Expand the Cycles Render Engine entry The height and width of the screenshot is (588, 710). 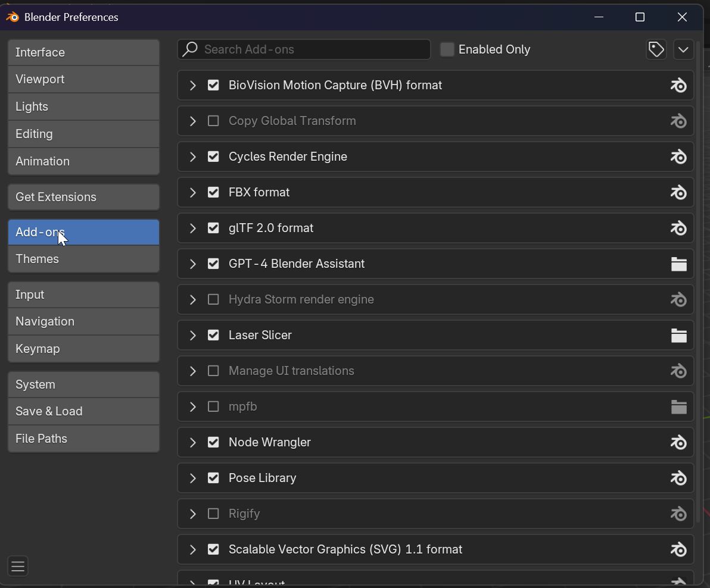click(x=192, y=157)
